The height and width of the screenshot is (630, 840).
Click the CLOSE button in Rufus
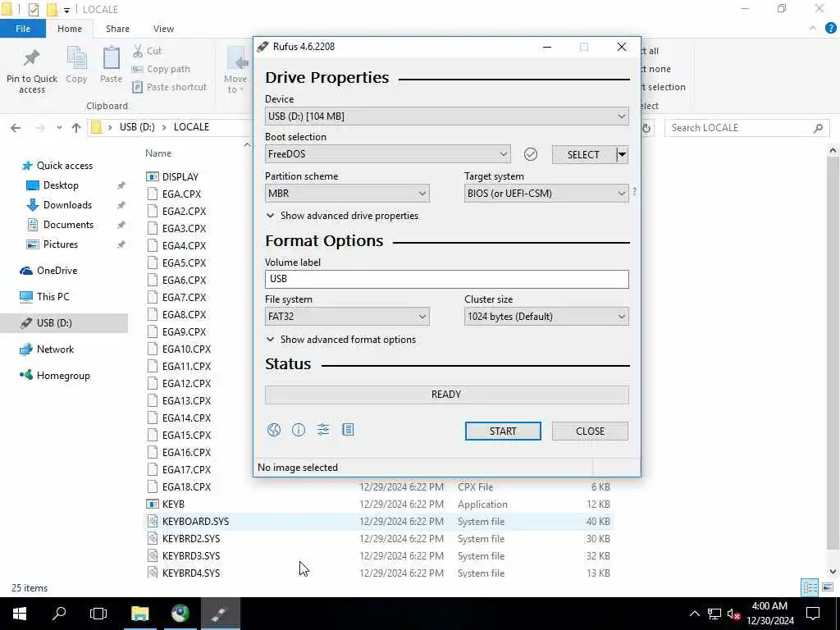point(590,431)
